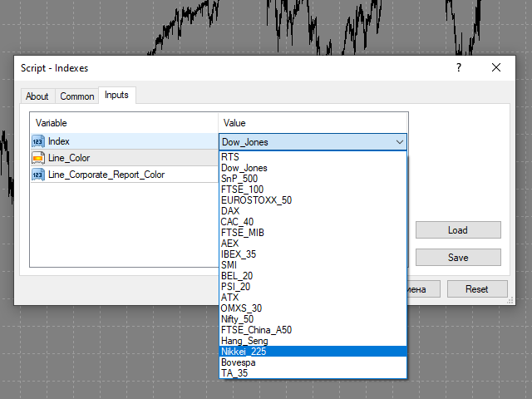The width and height of the screenshot is (532, 399).
Task: Choose Dow_Jones from the dropdown list
Action: coord(313,168)
